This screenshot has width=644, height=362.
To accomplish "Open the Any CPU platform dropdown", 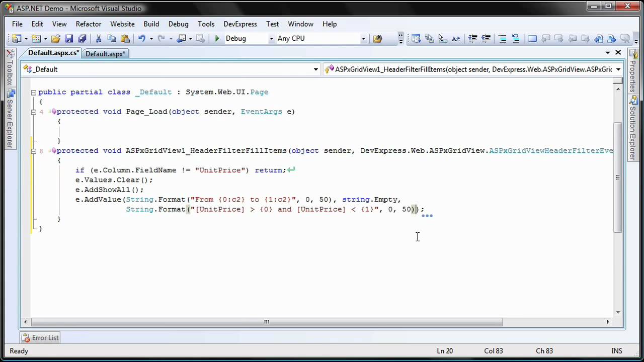I will point(363,39).
